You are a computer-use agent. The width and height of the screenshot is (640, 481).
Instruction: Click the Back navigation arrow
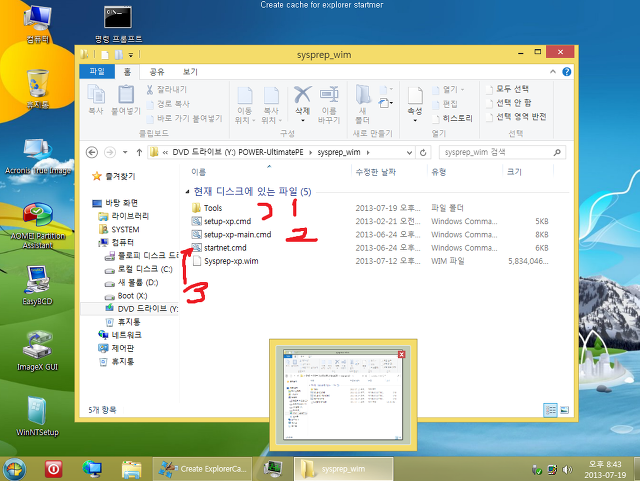(92, 152)
